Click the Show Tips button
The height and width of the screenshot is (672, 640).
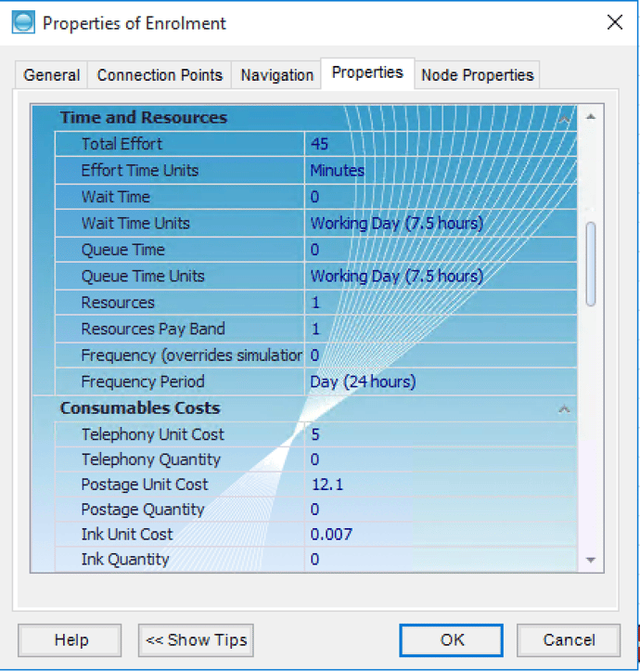196,640
